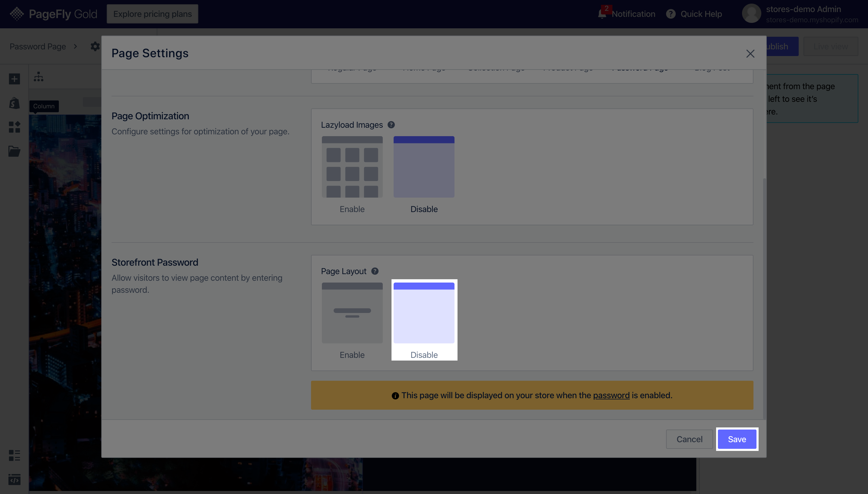Open the Shopify elements icon
Image resolution: width=868 pixels, height=494 pixels.
click(x=14, y=103)
